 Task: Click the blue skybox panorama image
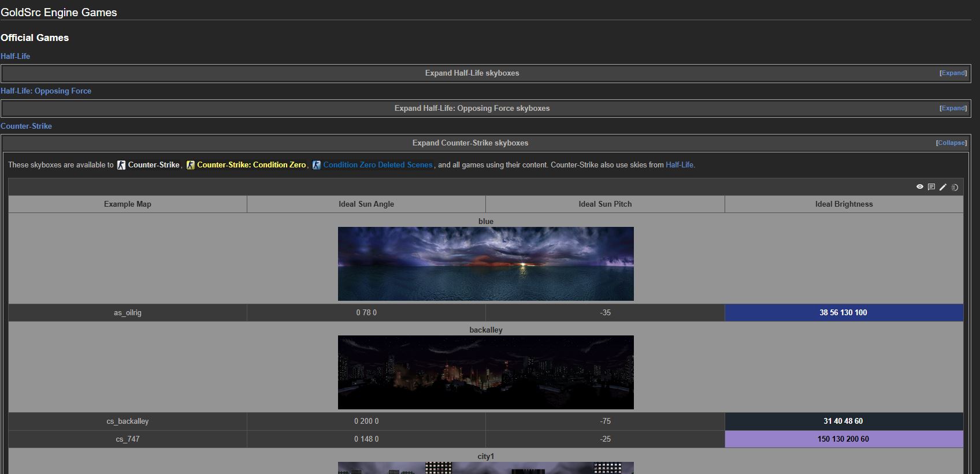pos(485,263)
